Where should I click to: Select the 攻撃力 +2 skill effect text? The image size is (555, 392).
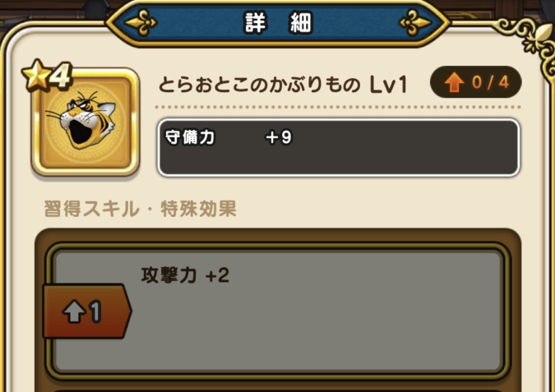185,275
